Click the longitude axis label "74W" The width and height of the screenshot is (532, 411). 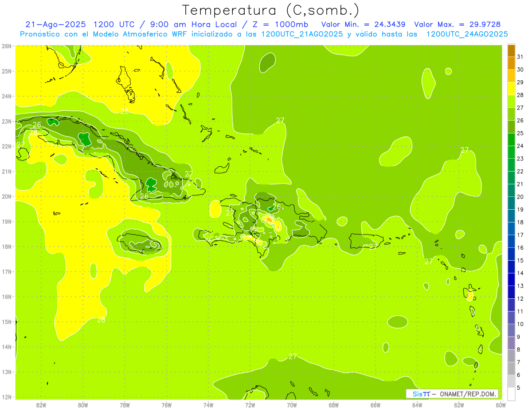tap(208, 405)
